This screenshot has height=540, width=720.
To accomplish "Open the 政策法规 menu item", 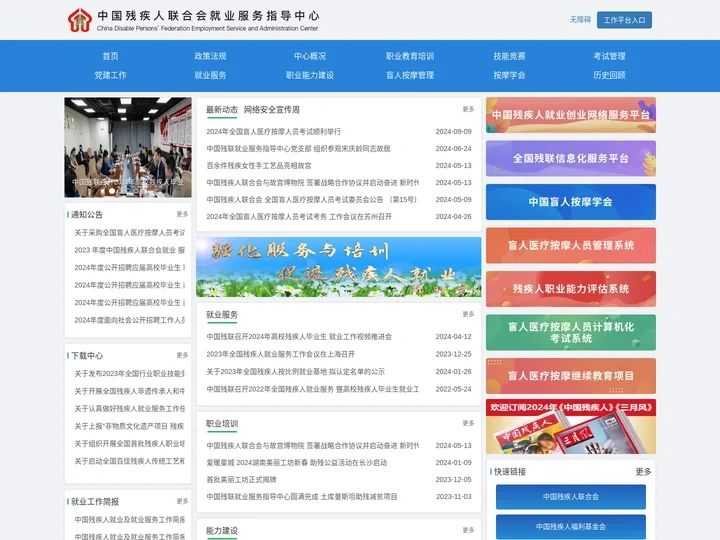I will click(210, 56).
